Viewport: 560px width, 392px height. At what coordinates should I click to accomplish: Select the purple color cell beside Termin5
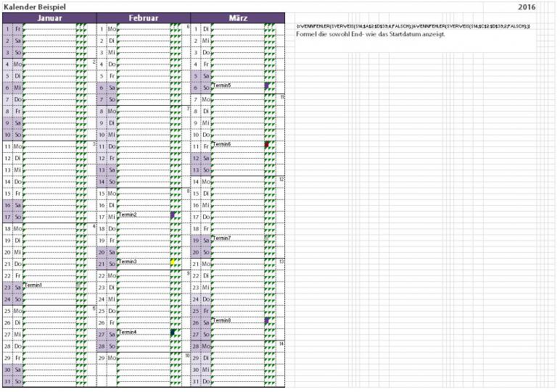point(267,86)
